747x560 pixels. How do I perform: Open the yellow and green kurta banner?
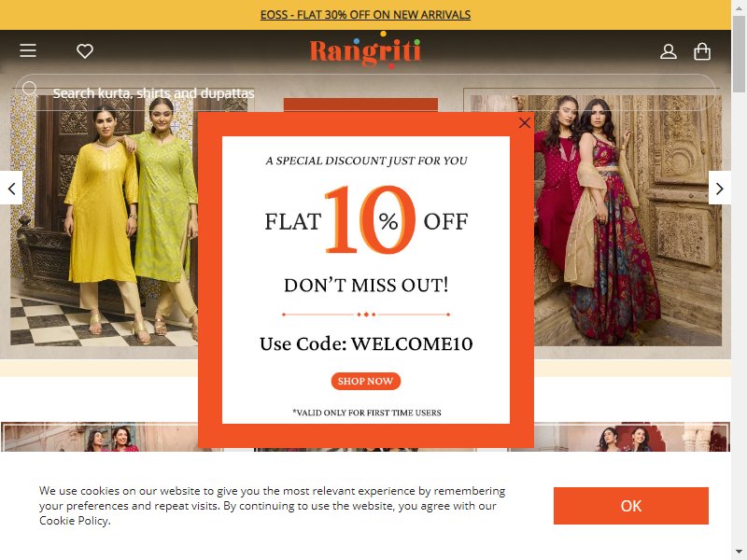104,220
